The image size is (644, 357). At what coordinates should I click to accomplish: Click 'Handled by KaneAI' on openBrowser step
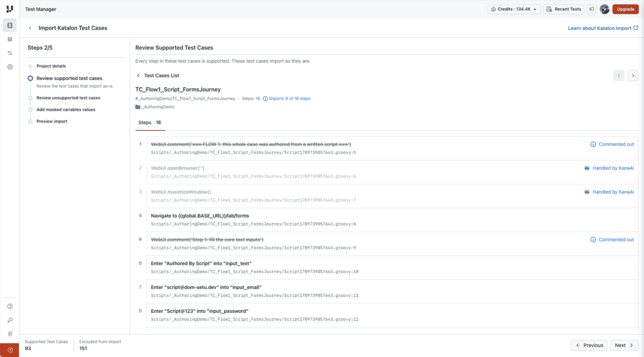pyautogui.click(x=613, y=168)
